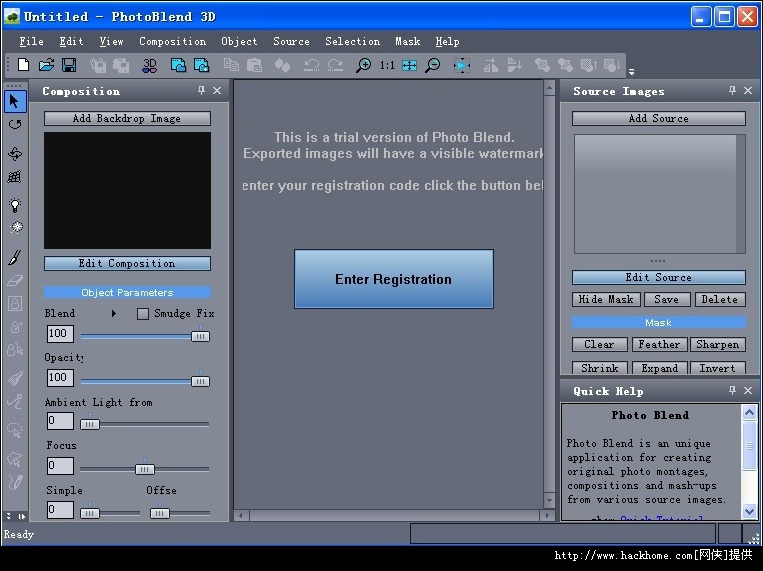Click the paste clipboard icon in toolbar
The width and height of the screenshot is (763, 571).
click(x=254, y=65)
